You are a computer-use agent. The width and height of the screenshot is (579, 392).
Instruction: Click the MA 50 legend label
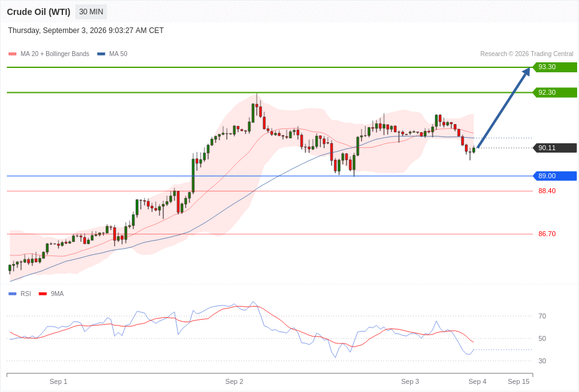pyautogui.click(x=118, y=54)
